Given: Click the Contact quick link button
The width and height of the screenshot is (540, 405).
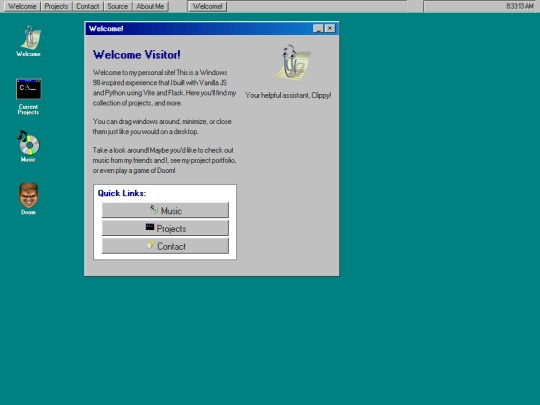Looking at the screenshot, I should click(x=165, y=246).
